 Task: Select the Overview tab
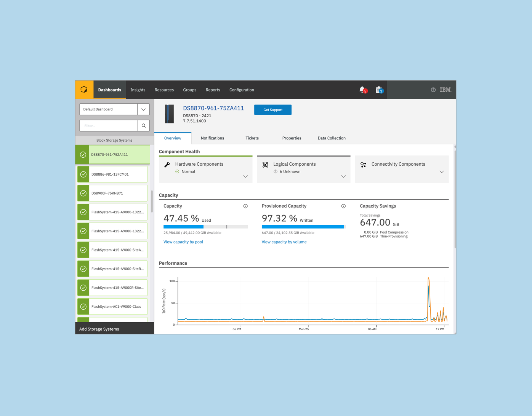coord(173,138)
